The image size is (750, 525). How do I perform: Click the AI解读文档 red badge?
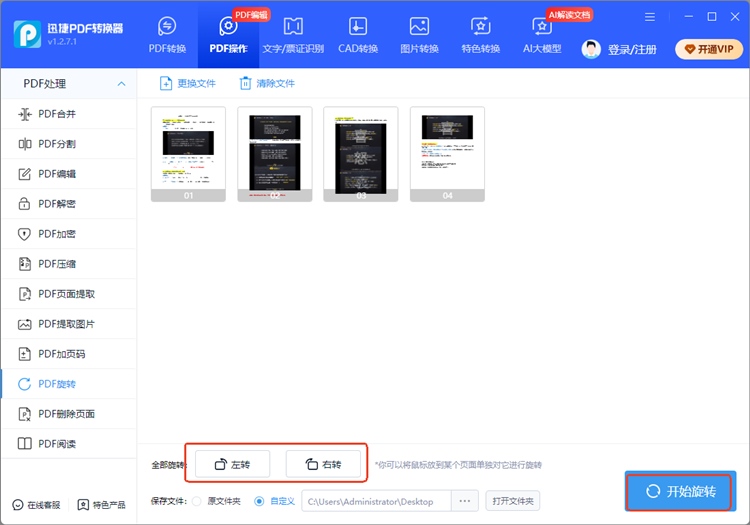point(569,15)
